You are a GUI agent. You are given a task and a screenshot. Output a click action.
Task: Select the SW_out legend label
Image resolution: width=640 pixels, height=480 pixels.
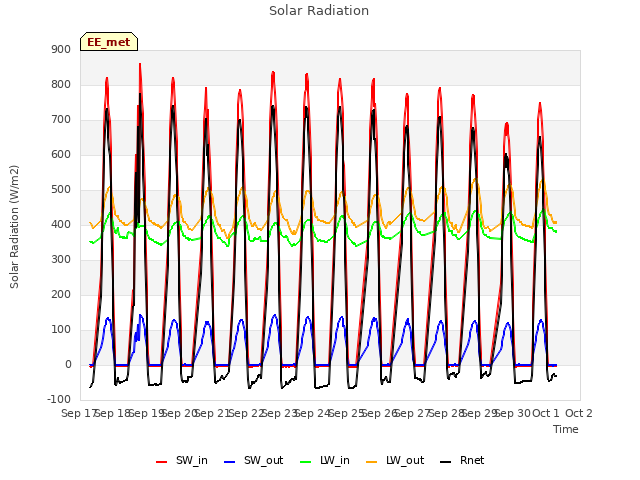[x=263, y=460]
